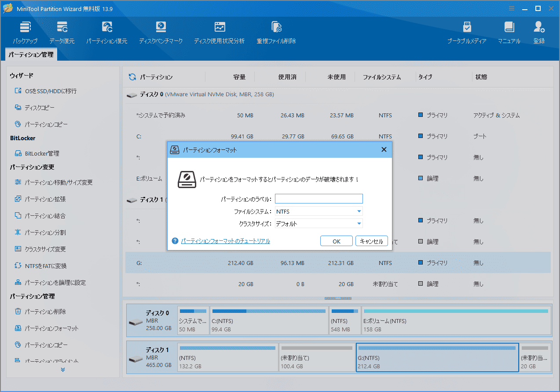Image resolution: width=560 pixels, height=392 pixels.
Task: Sort by パーティション column header
Action: [x=156, y=77]
